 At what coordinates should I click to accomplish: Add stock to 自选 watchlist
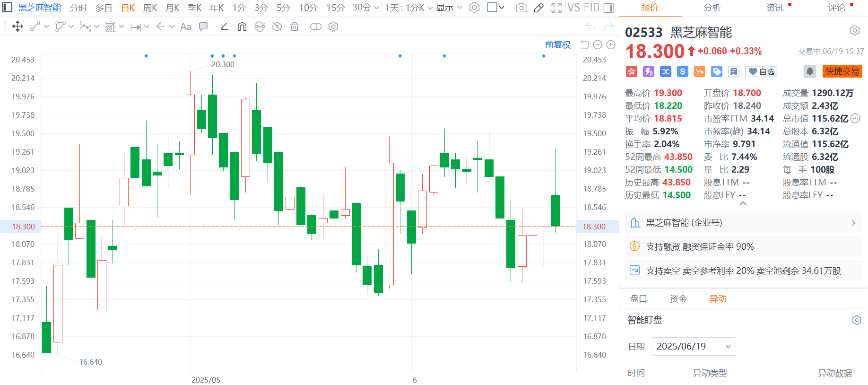(x=761, y=71)
